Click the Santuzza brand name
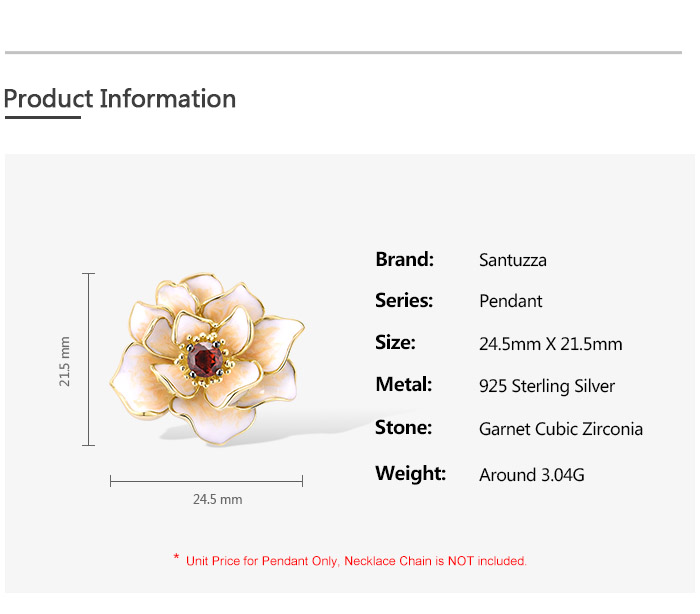Image resolution: width=700 pixels, height=614 pixels. click(512, 261)
